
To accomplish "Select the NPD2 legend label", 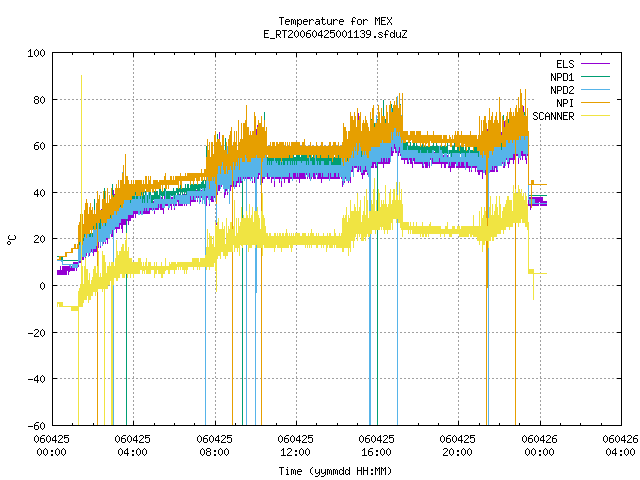I will [562, 90].
